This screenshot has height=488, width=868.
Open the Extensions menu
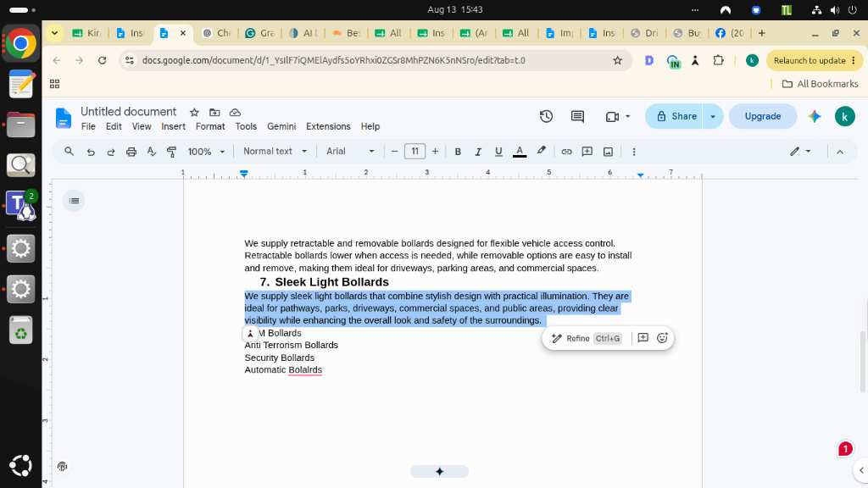point(328,127)
